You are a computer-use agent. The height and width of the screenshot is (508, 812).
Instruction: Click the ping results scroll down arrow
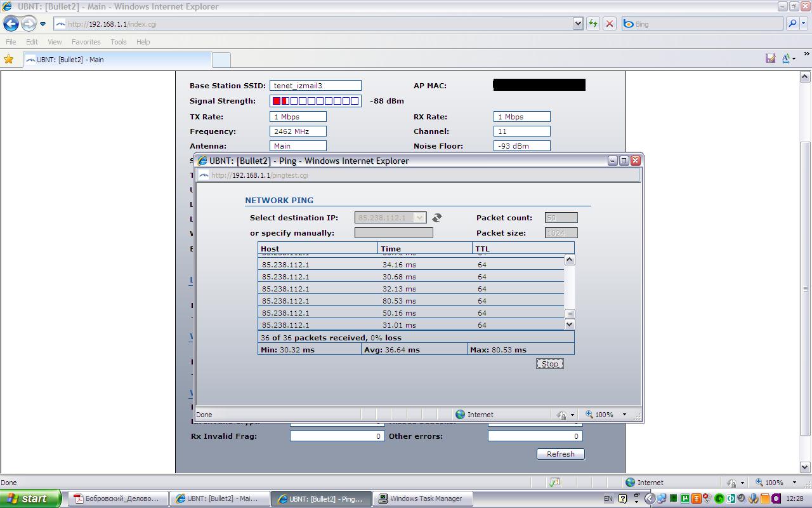coord(569,324)
